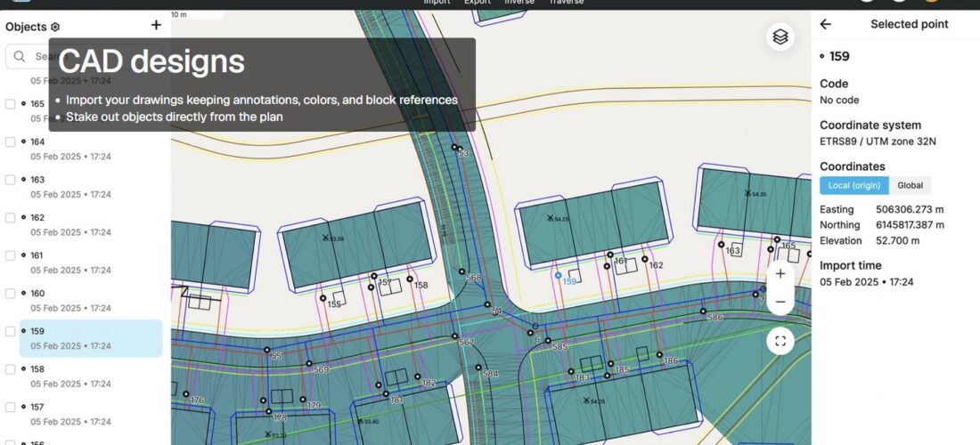
Task: Open Objects settings hexagon icon
Action: click(x=55, y=28)
